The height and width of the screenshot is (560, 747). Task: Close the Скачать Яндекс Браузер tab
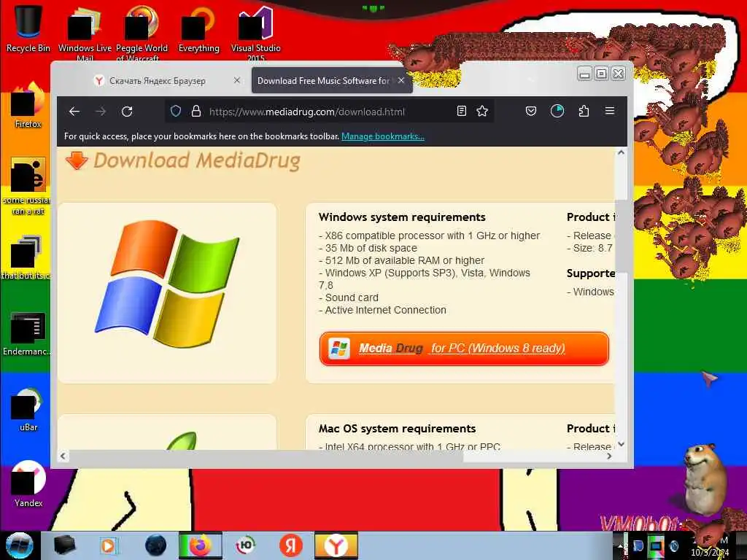(x=237, y=80)
